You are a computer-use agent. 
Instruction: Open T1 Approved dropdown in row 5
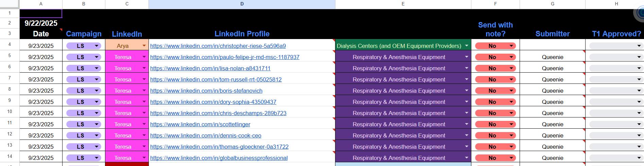[x=639, y=57]
